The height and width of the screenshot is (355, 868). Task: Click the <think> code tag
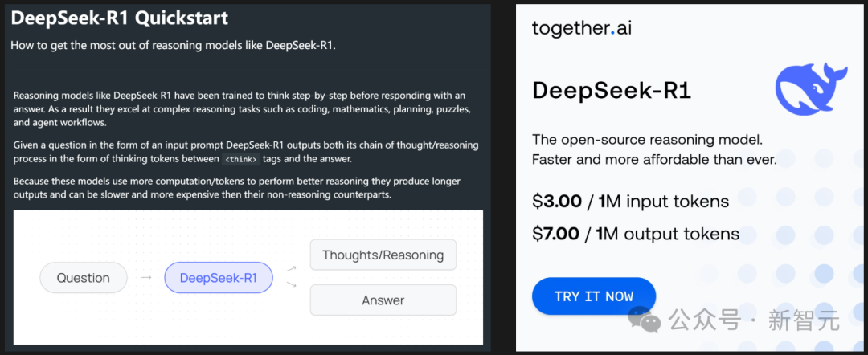(x=240, y=159)
